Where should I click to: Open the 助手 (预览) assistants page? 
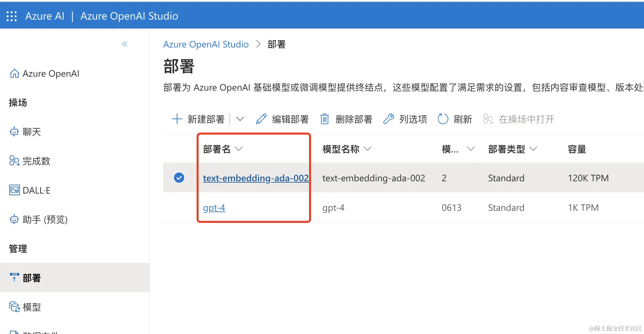[x=38, y=219]
